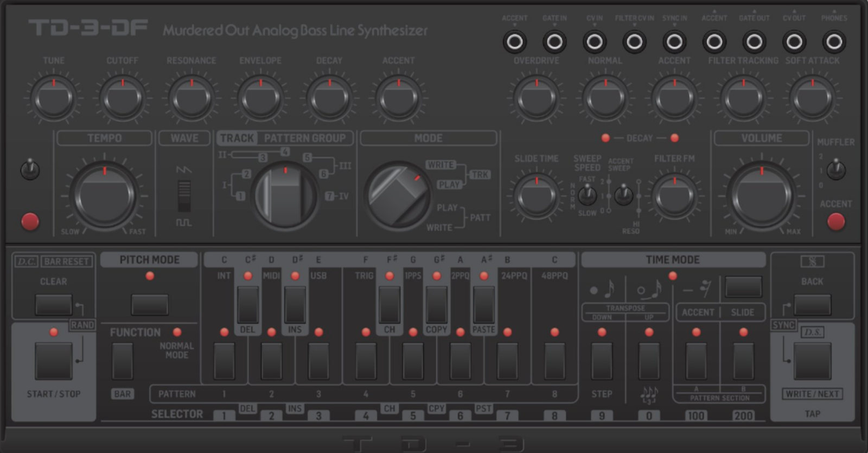Viewport: 868px width, 453px height.
Task: Click pattern 6 key (A)
Action: [x=460, y=361]
